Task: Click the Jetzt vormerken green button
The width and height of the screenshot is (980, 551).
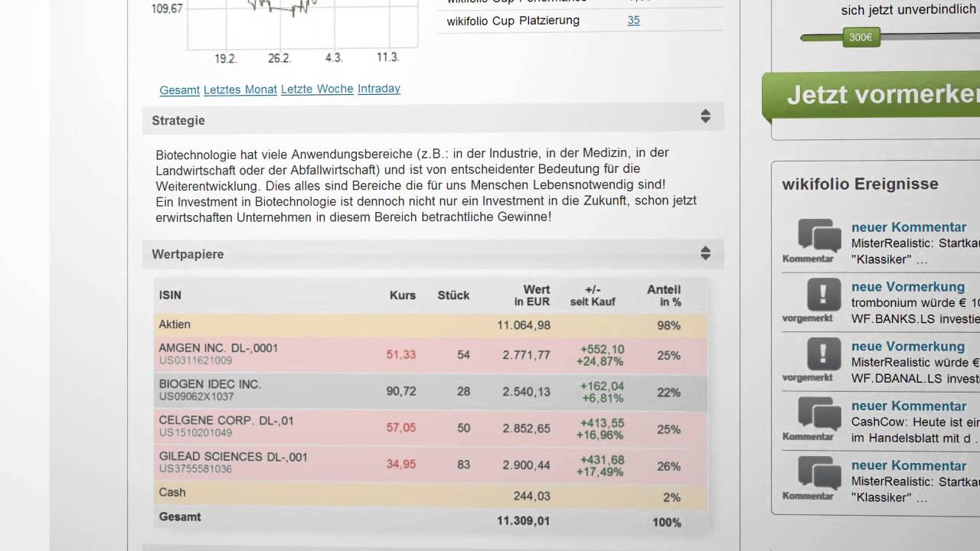Action: 873,95
